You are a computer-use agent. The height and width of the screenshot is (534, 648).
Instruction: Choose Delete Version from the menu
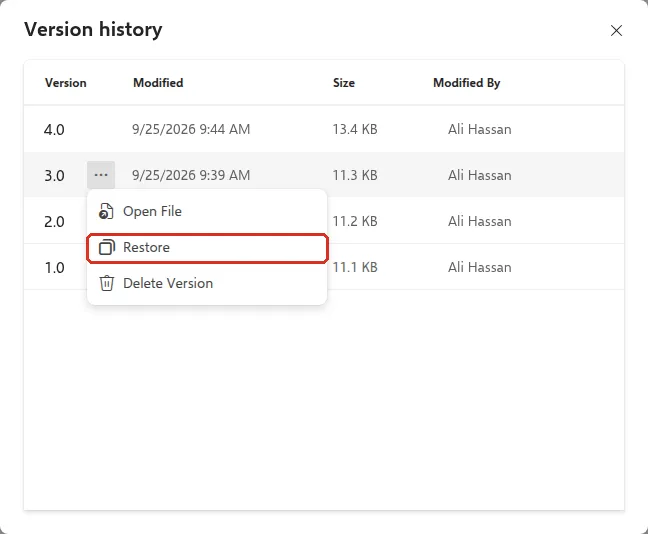pos(207,284)
